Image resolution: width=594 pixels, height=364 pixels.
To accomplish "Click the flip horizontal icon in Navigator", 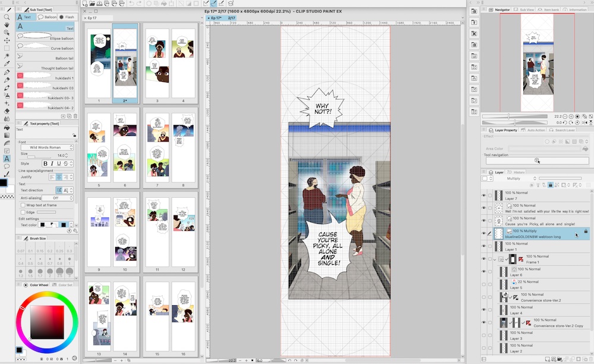I will point(585,123).
